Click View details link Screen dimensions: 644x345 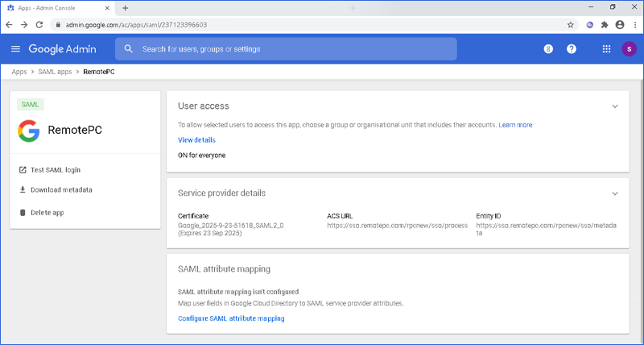pos(196,139)
